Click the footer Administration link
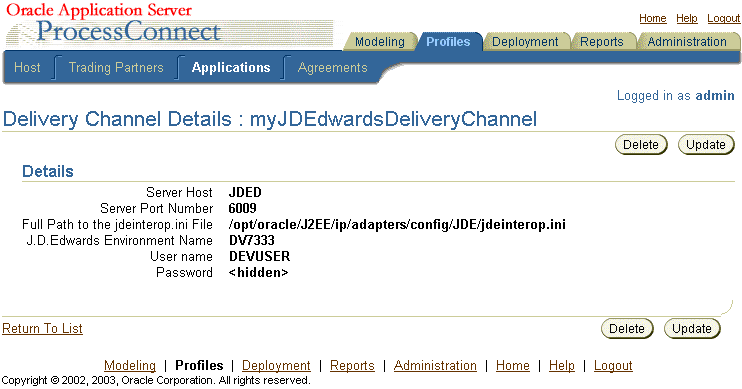The height and width of the screenshot is (389, 742). pyautogui.click(x=435, y=366)
